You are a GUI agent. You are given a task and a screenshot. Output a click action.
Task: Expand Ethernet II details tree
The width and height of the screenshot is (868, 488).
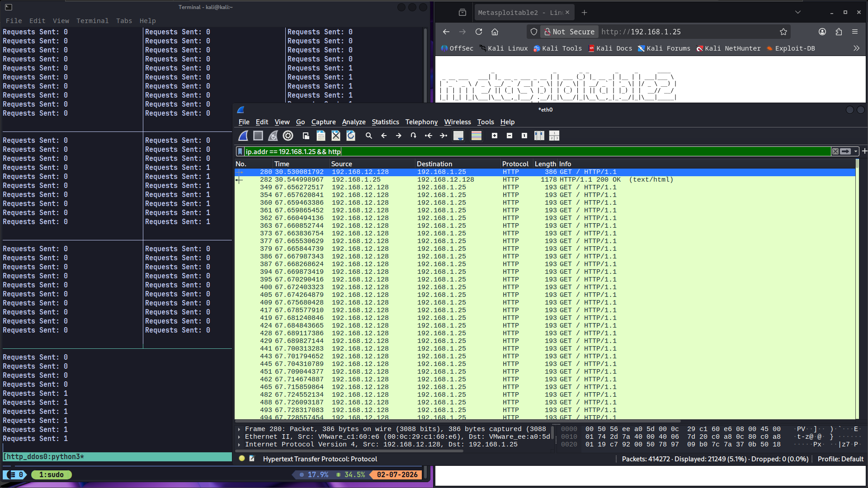(239, 437)
